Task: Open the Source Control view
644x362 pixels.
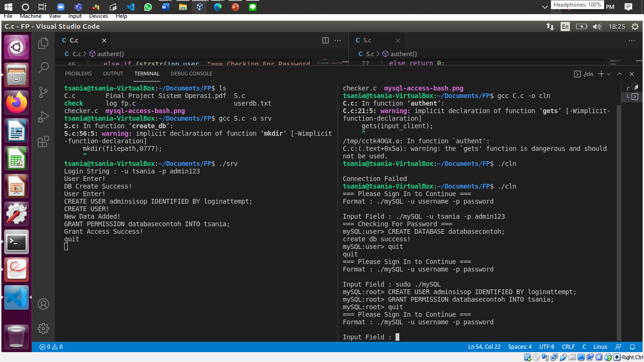Action: pyautogui.click(x=43, y=92)
